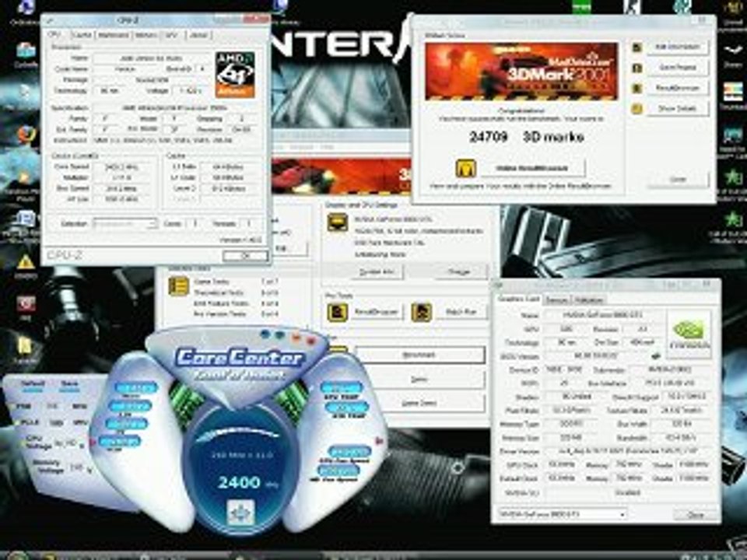This screenshot has width=747, height=560.
Task: Click the BIOS save chip icon in GPU-Z
Action: point(656,355)
